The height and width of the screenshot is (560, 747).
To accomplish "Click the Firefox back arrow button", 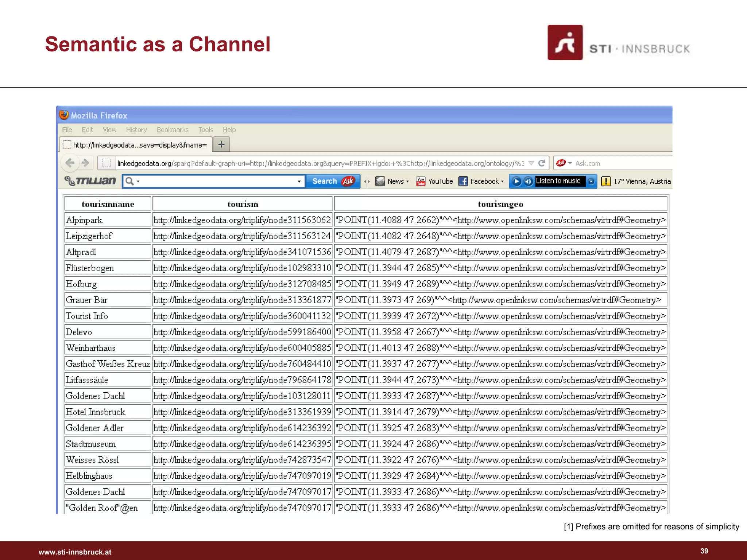I will pyautogui.click(x=70, y=163).
